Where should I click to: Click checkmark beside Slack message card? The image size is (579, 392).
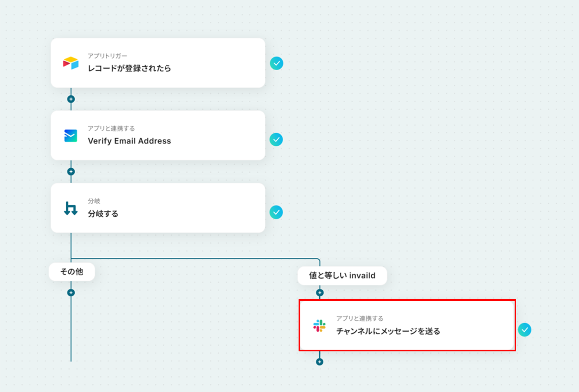pyautogui.click(x=525, y=330)
